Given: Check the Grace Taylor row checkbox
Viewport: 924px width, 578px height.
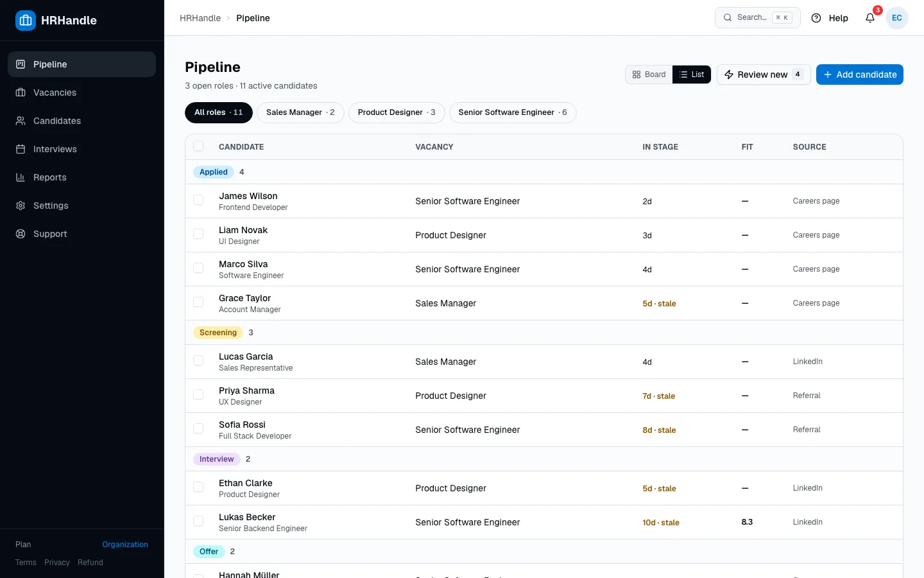Looking at the screenshot, I should click(x=198, y=302).
